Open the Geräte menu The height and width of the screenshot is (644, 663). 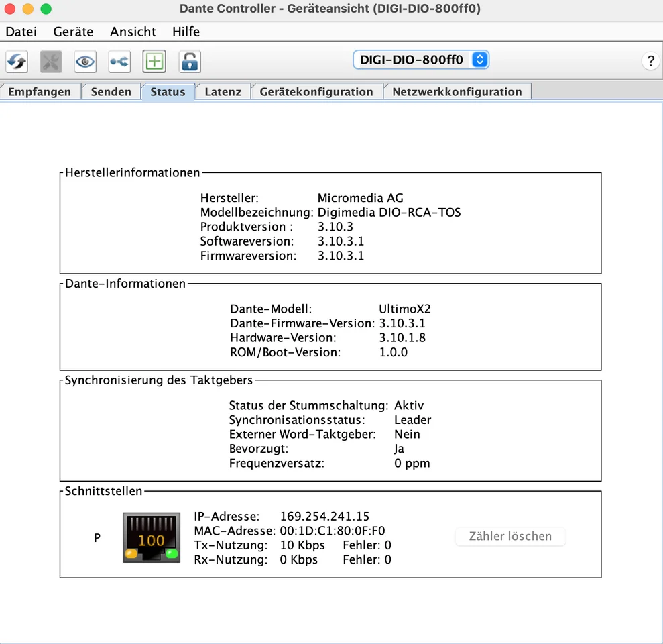(x=73, y=32)
